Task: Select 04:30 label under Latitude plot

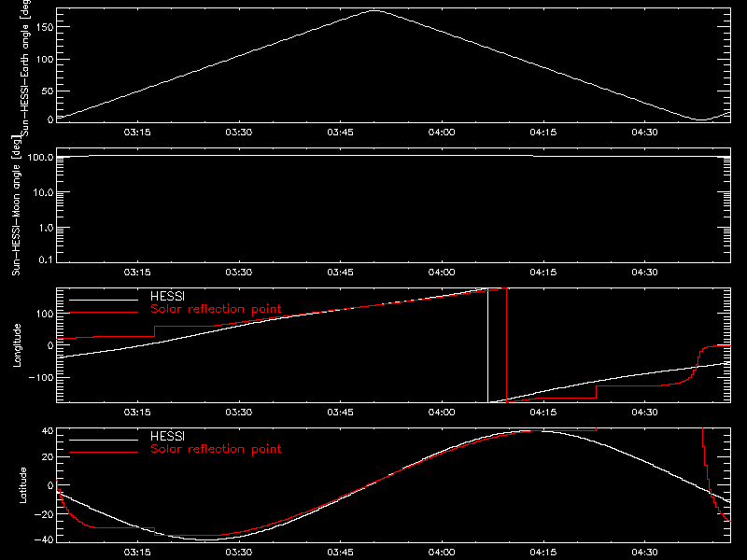Action: click(644, 552)
